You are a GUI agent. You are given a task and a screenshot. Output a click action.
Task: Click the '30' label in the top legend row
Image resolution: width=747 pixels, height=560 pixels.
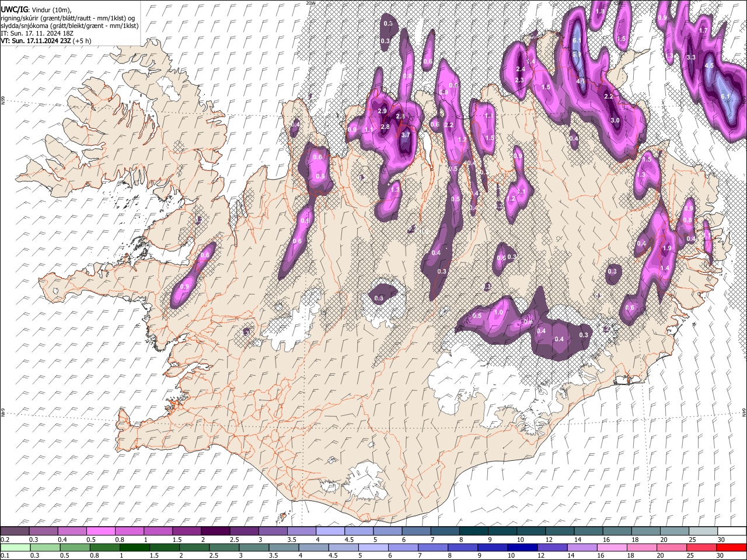click(x=721, y=540)
